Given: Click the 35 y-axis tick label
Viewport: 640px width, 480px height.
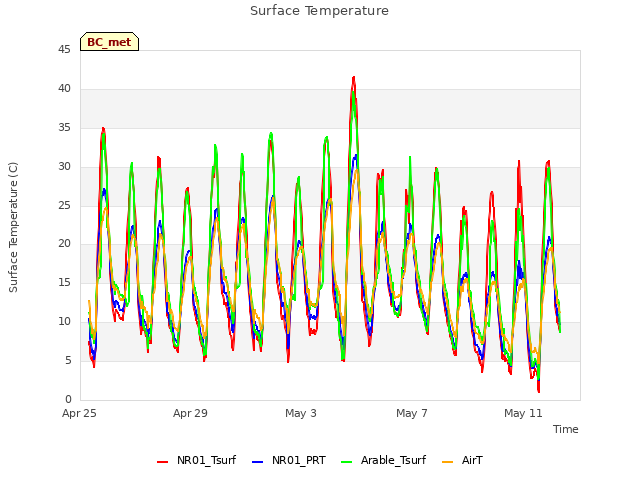Looking at the screenshot, I should tap(64, 128).
